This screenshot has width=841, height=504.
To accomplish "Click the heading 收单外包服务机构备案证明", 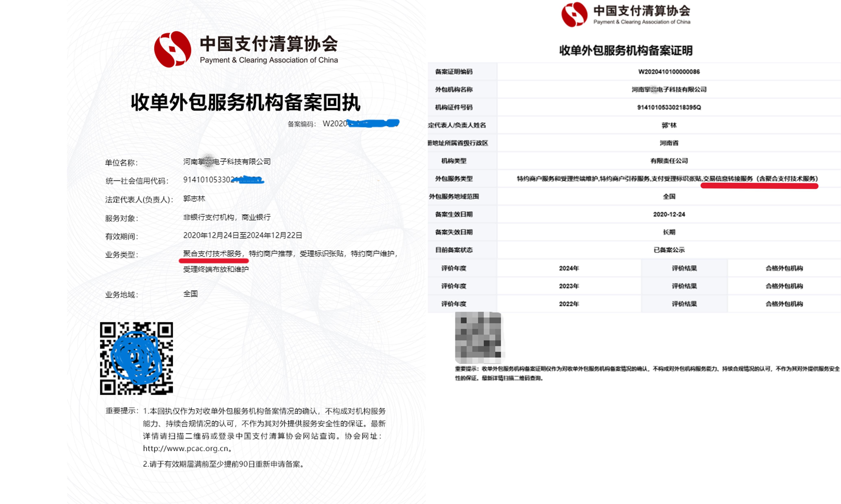I will 626,51.
